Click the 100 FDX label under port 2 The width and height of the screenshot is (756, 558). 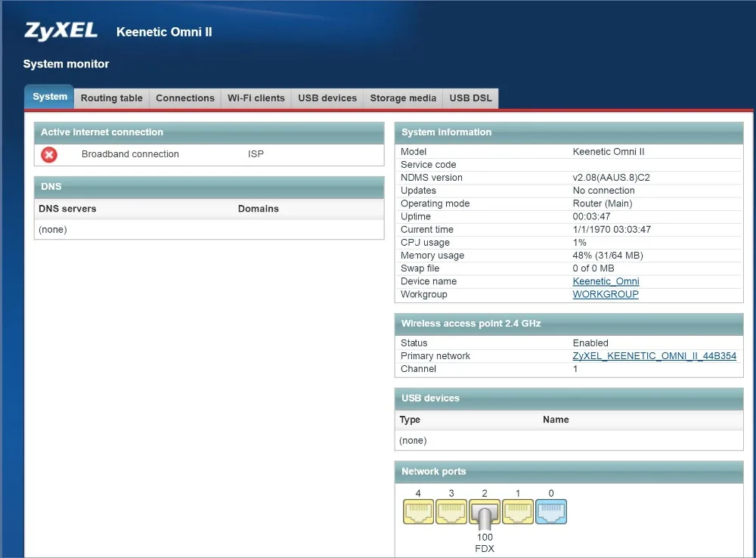point(485,543)
